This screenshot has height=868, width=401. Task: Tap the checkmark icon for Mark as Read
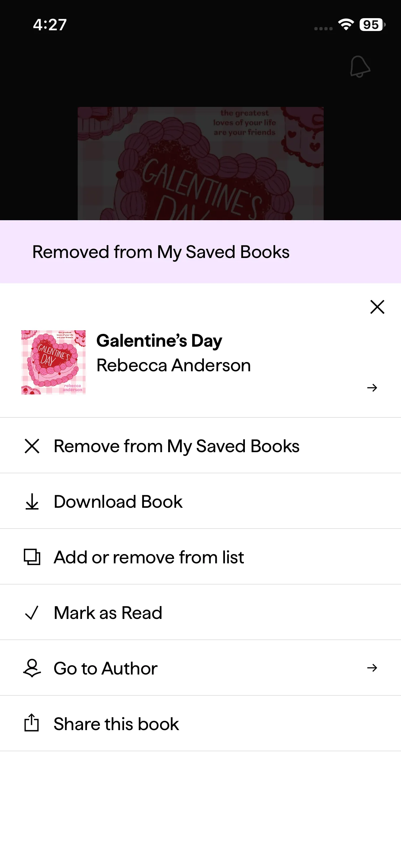(32, 613)
